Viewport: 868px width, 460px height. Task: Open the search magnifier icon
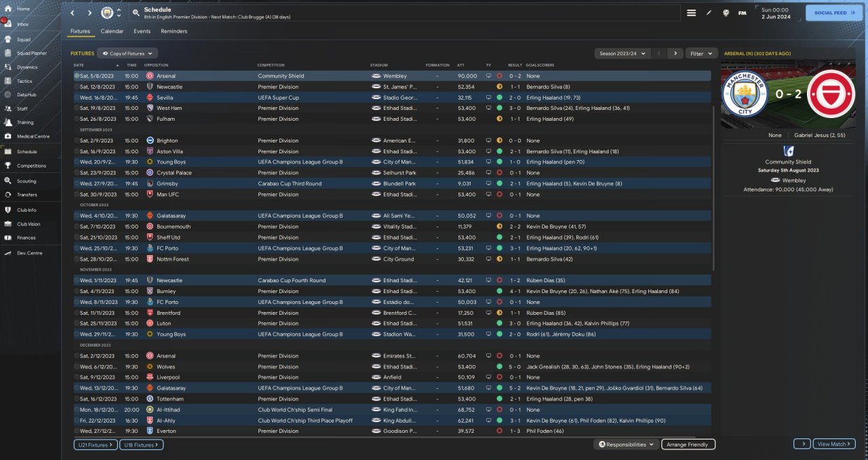click(x=136, y=13)
